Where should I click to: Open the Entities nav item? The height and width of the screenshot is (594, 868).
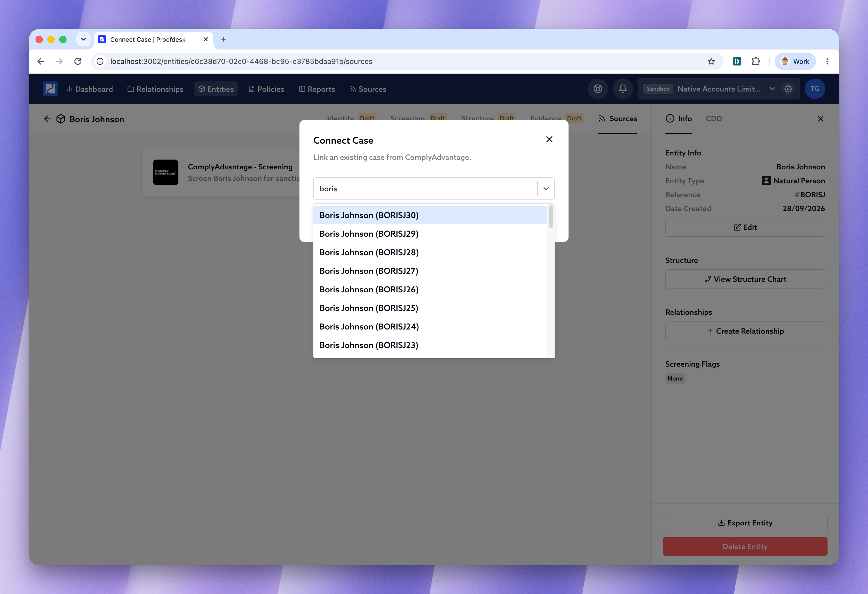(216, 89)
